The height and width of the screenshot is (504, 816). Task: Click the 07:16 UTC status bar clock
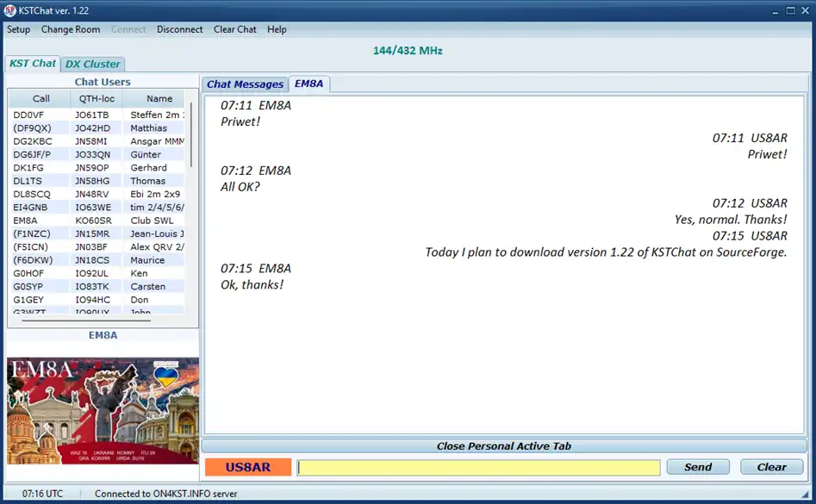click(42, 494)
